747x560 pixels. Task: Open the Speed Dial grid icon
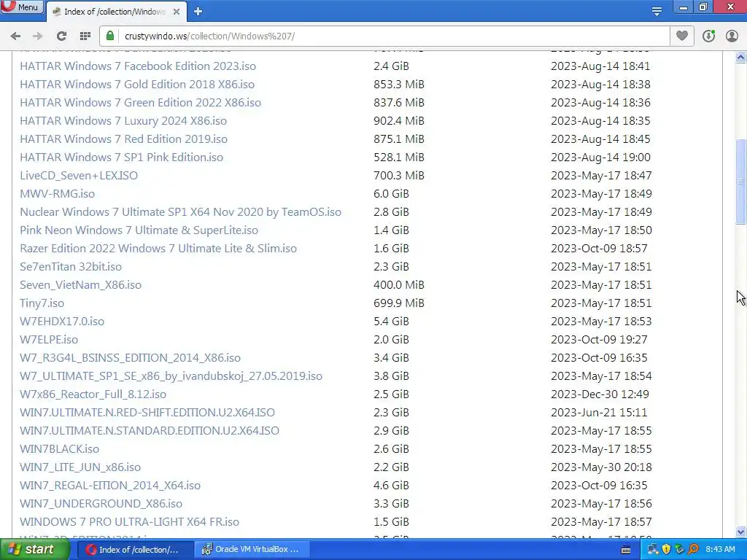[85, 36]
